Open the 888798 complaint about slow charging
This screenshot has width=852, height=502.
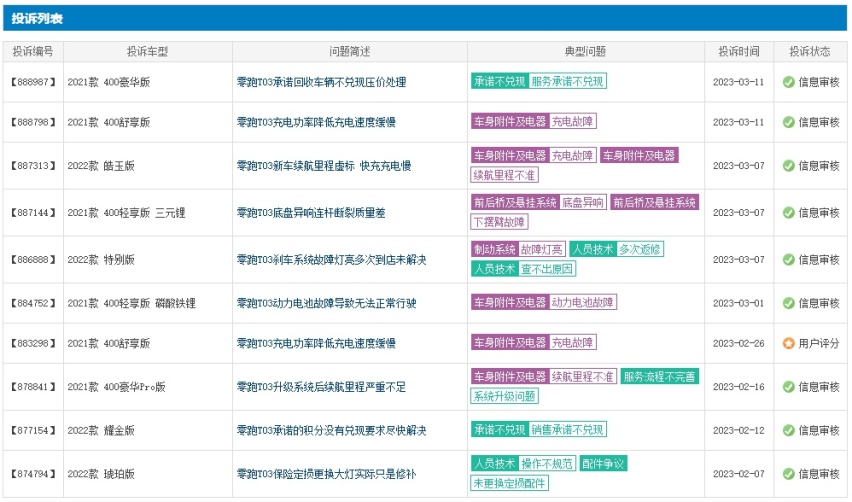(316, 122)
